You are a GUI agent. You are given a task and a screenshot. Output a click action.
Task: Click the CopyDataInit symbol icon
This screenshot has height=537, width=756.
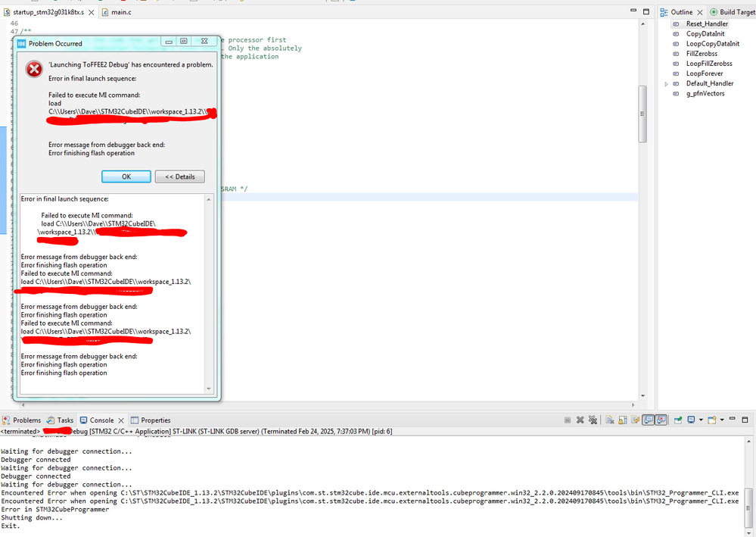point(676,34)
